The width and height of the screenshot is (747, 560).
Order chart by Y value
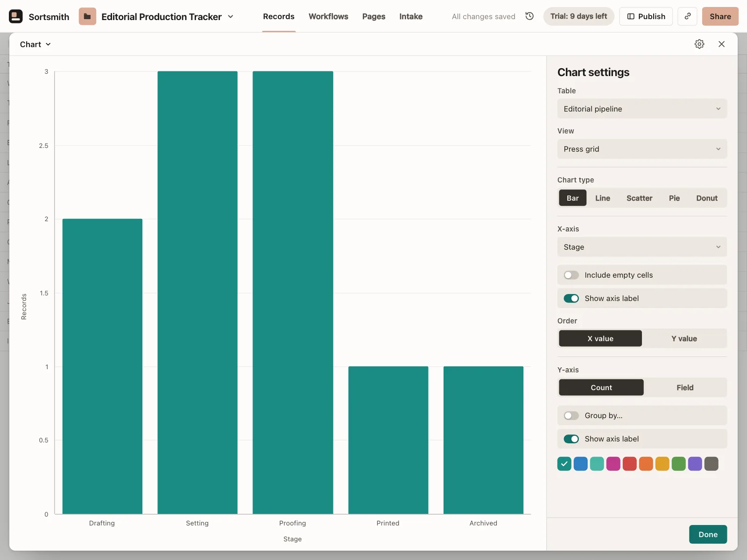pos(684,339)
